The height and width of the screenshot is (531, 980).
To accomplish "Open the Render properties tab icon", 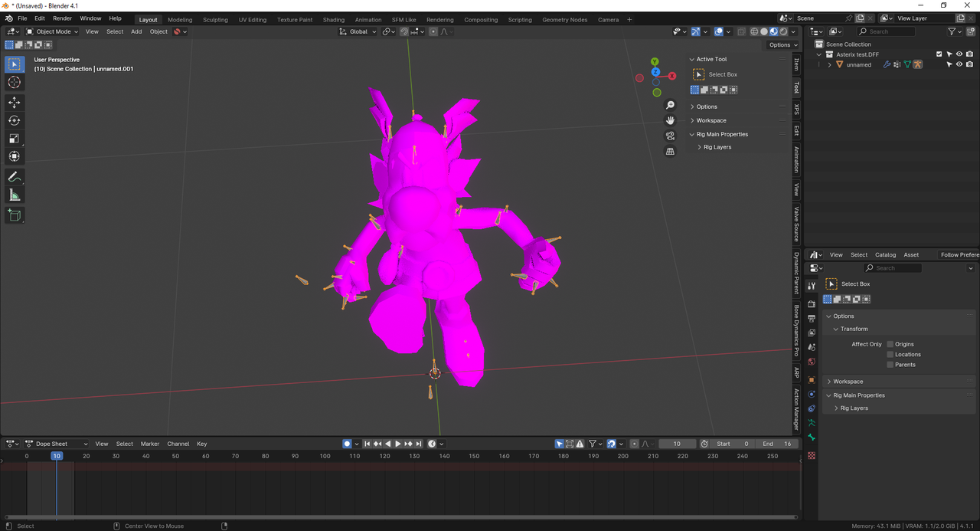I will pyautogui.click(x=812, y=304).
